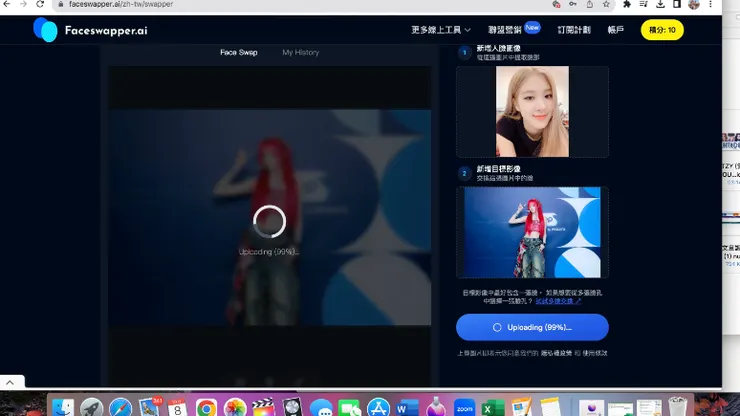Open Zoom from the dock

pyautogui.click(x=464, y=408)
